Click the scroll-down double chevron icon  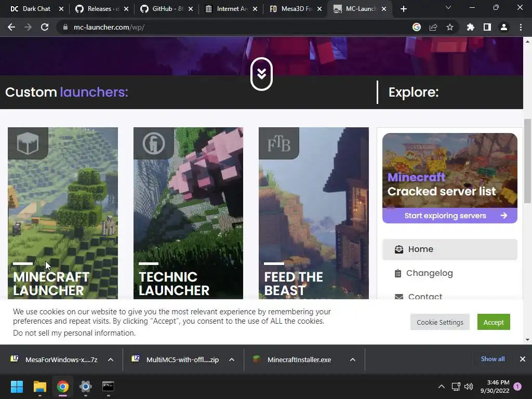click(x=261, y=74)
